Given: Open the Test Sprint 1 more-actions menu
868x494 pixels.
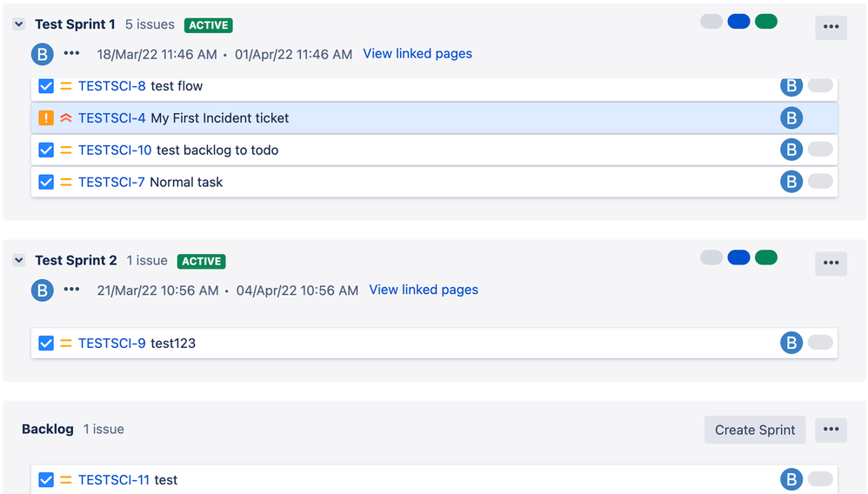Looking at the screenshot, I should pyautogui.click(x=831, y=27).
